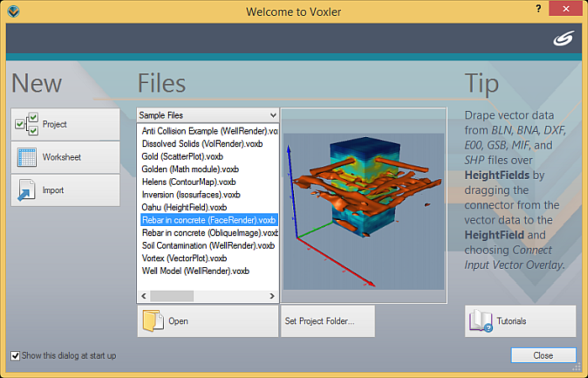Click the Import arrow document icon
This screenshot has height=378, width=588.
click(x=27, y=190)
